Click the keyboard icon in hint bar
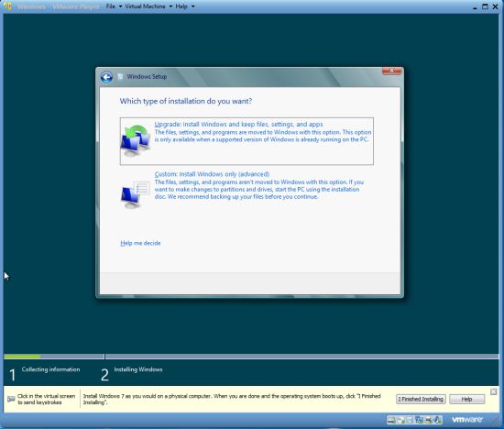Viewport: 504px width, 429px height. tap(11, 399)
